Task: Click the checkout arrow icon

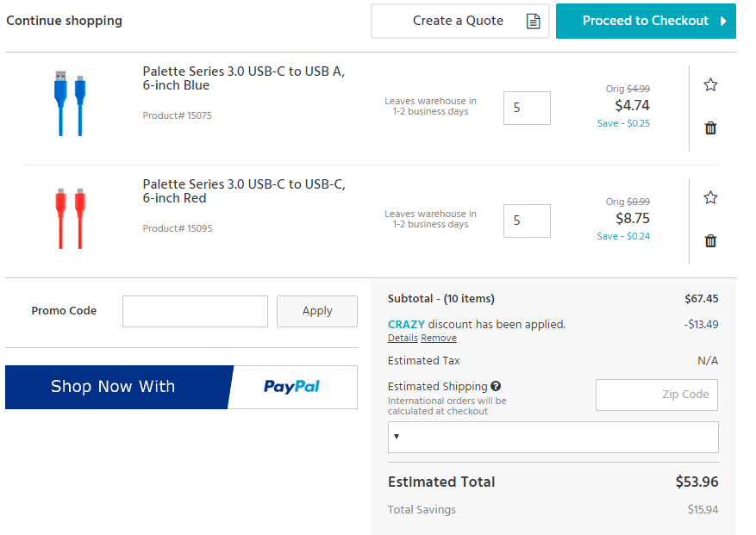Action: [x=722, y=21]
